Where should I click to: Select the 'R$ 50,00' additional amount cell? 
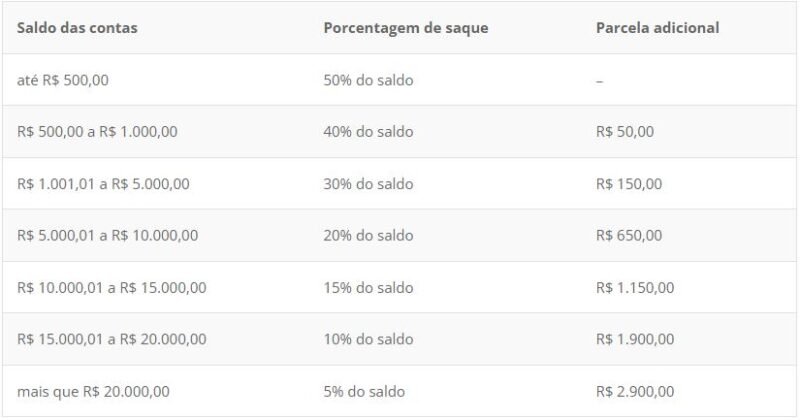[x=624, y=132]
